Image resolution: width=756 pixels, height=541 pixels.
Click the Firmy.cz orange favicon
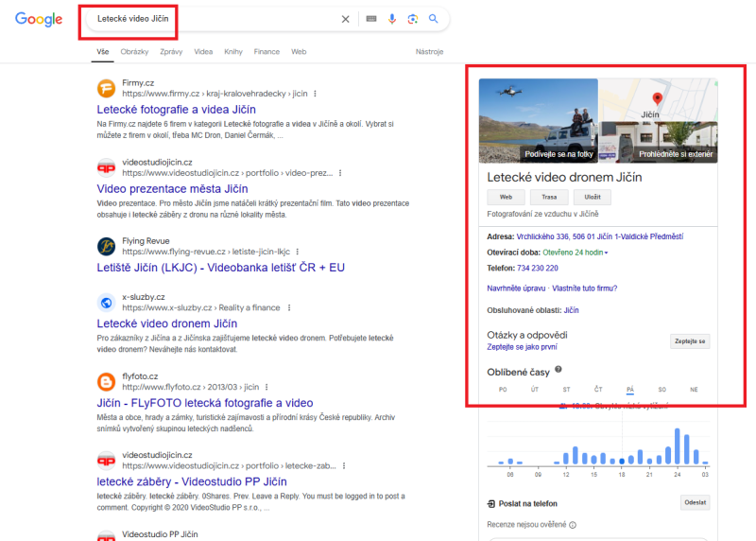(x=106, y=88)
